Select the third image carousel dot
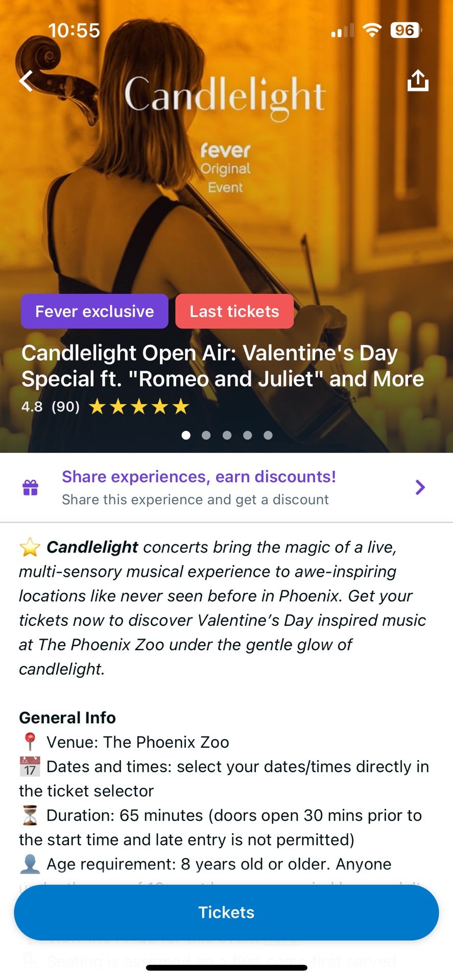 click(227, 435)
